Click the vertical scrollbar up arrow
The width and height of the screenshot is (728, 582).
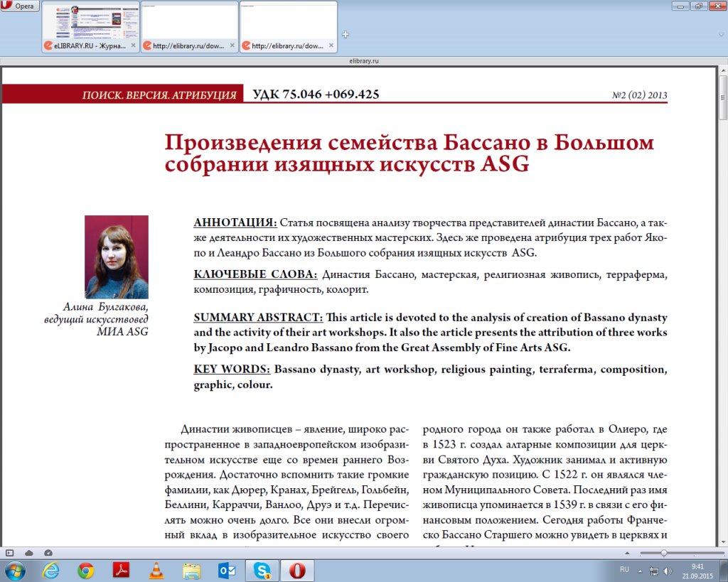coord(723,70)
